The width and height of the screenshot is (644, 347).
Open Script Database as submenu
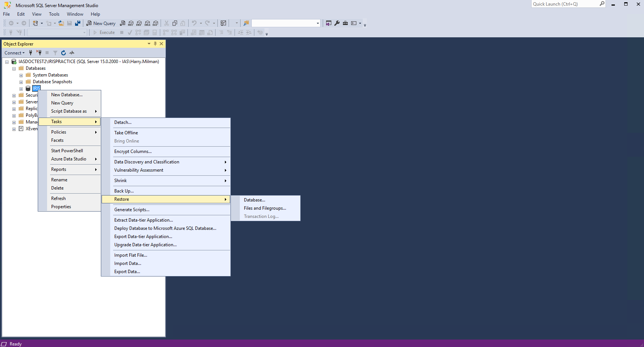(x=69, y=111)
